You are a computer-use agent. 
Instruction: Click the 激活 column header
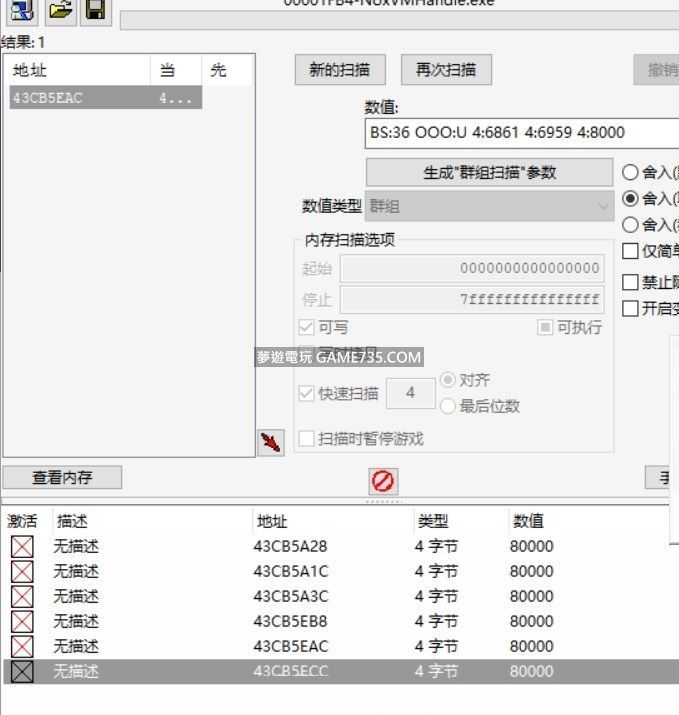coord(22,521)
